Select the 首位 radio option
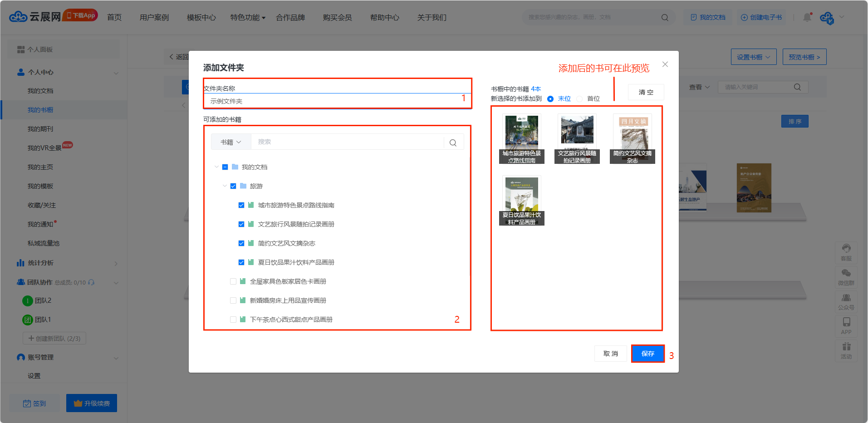Screen dimensions: 868x423 [x=579, y=99]
